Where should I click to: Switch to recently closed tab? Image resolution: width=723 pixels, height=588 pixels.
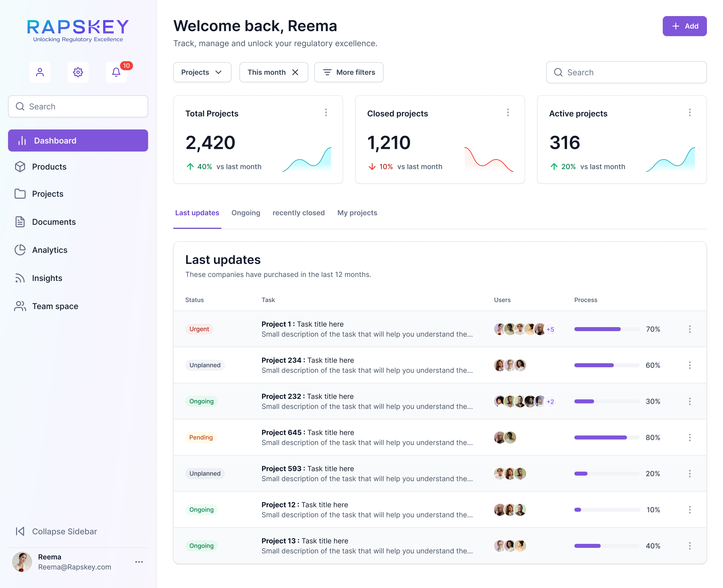click(298, 213)
